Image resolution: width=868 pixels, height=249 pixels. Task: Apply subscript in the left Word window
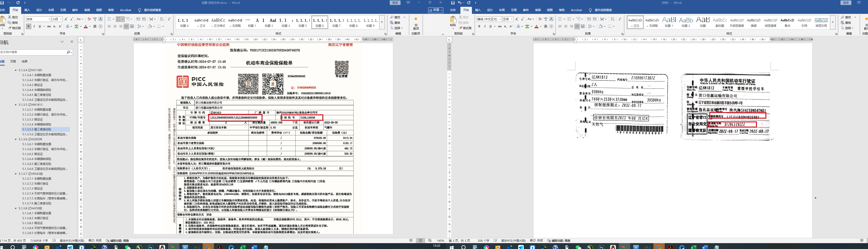click(x=55, y=26)
